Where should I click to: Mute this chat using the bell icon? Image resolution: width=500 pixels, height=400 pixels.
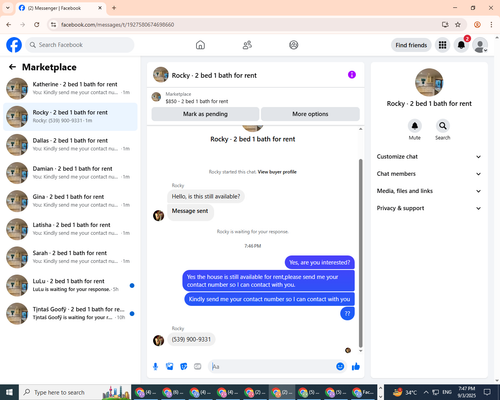click(415, 126)
